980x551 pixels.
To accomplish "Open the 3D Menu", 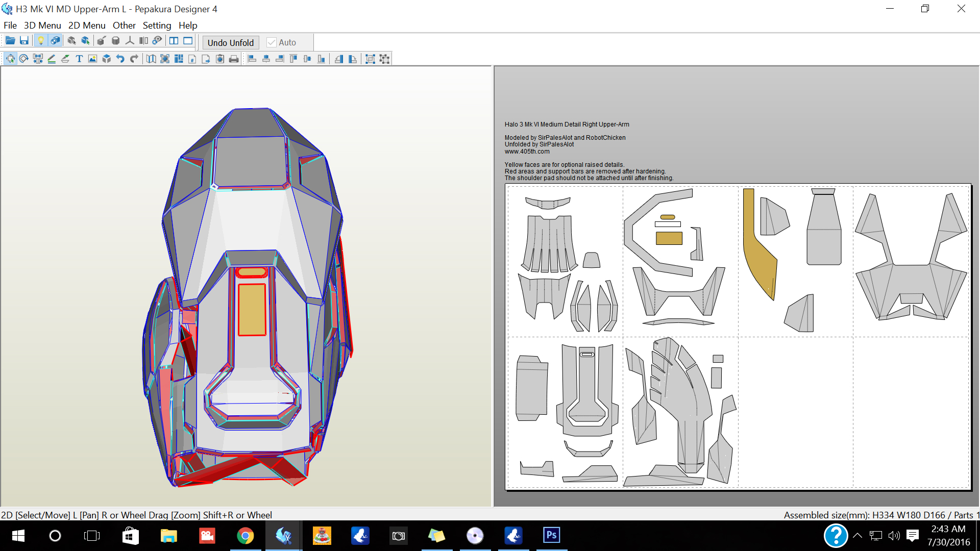I will [x=42, y=25].
